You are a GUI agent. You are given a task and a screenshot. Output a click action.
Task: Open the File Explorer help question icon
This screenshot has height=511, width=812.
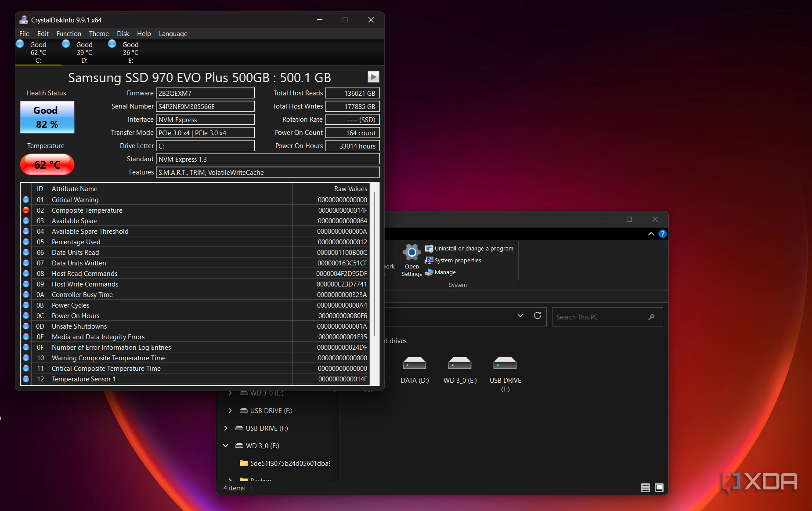(663, 234)
